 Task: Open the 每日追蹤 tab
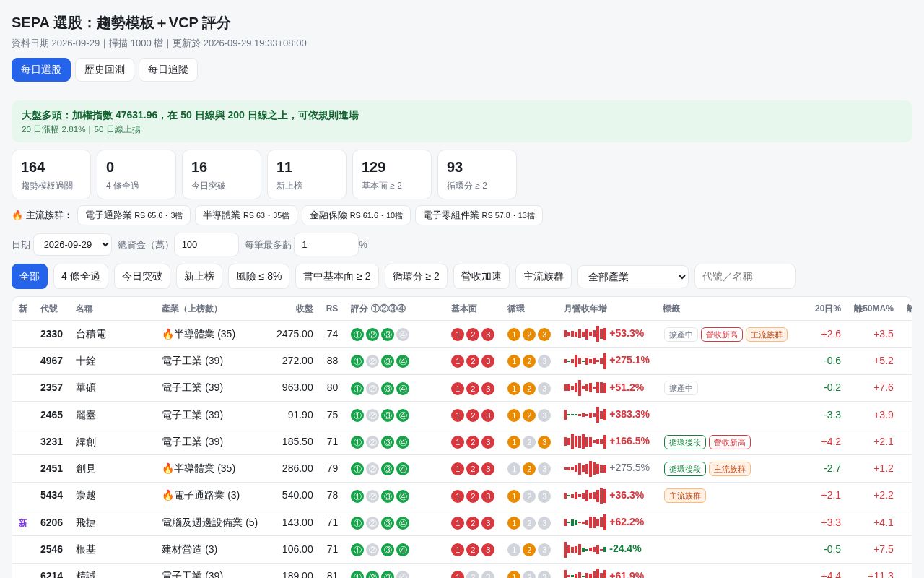pos(168,69)
